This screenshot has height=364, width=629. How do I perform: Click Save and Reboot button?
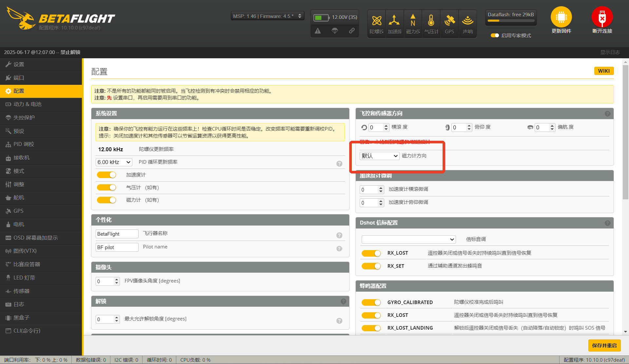(604, 346)
